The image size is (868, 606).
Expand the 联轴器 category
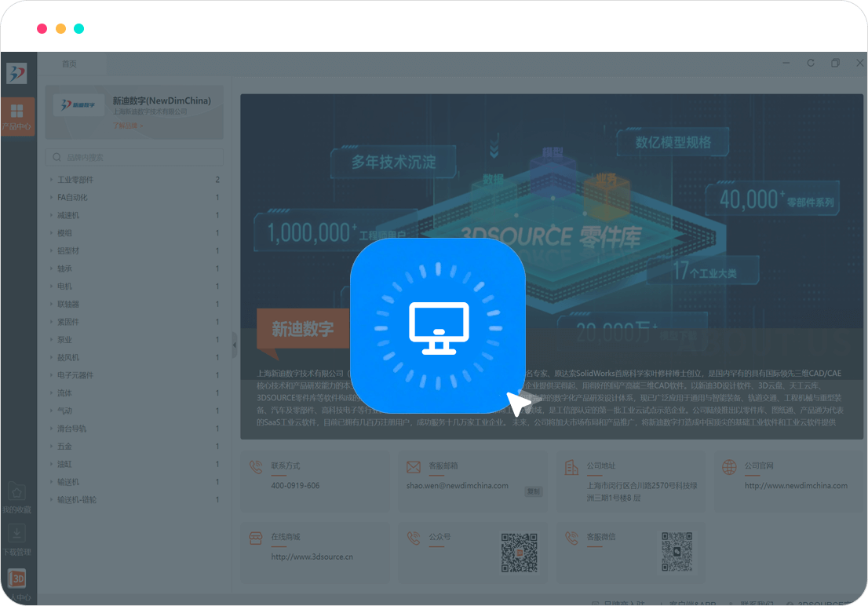pyautogui.click(x=52, y=304)
